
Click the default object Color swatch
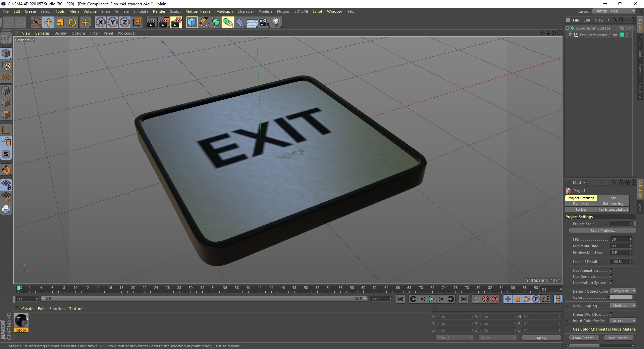(x=621, y=297)
